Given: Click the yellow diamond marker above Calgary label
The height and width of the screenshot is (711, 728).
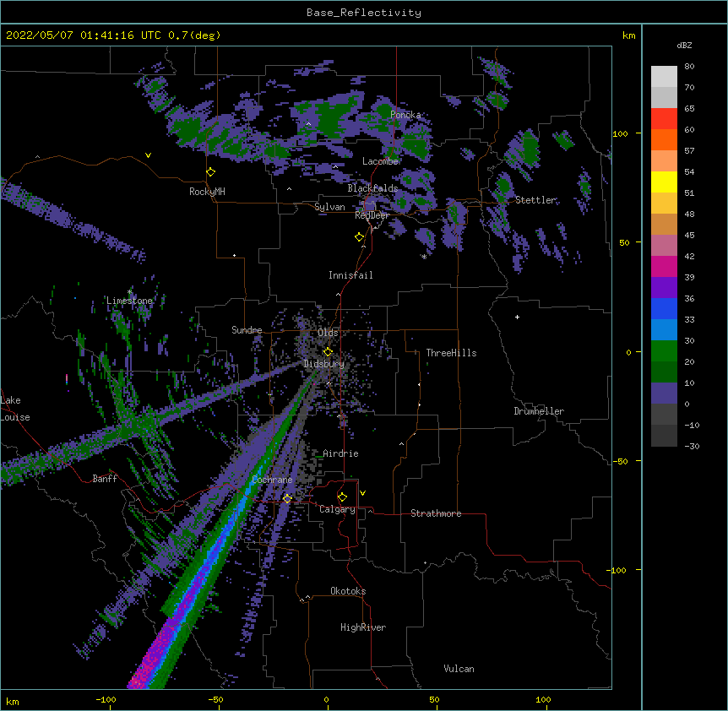Looking at the screenshot, I should [x=342, y=497].
